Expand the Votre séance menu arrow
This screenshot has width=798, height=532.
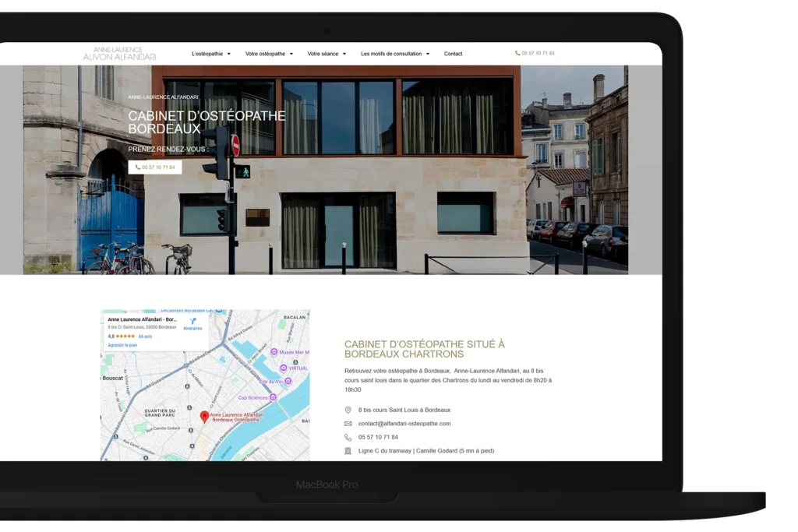(x=344, y=54)
